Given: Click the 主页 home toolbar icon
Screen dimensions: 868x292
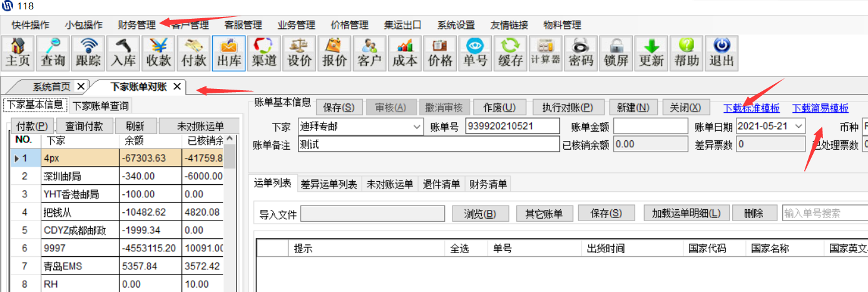Looking at the screenshot, I should click(18, 53).
